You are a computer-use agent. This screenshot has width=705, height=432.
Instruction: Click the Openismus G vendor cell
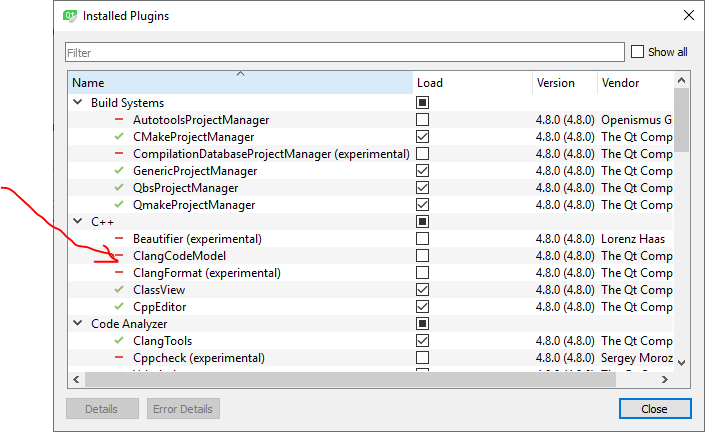[x=636, y=120]
